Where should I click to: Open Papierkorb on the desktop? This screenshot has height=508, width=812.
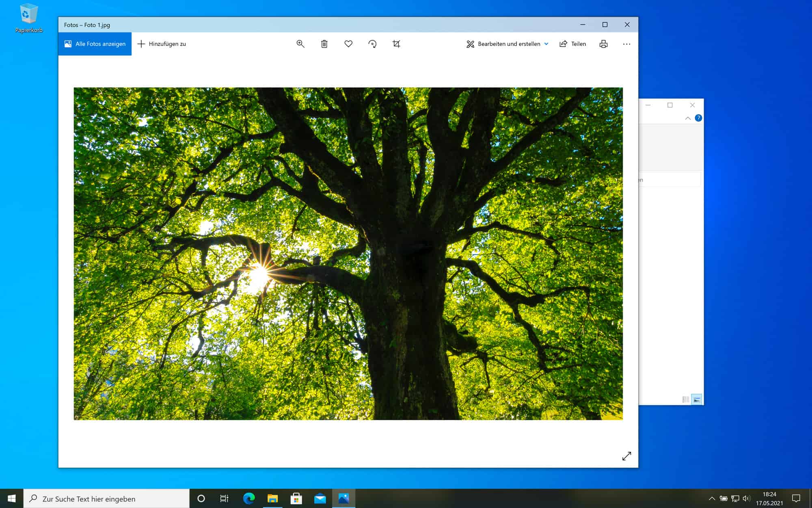pos(29,18)
